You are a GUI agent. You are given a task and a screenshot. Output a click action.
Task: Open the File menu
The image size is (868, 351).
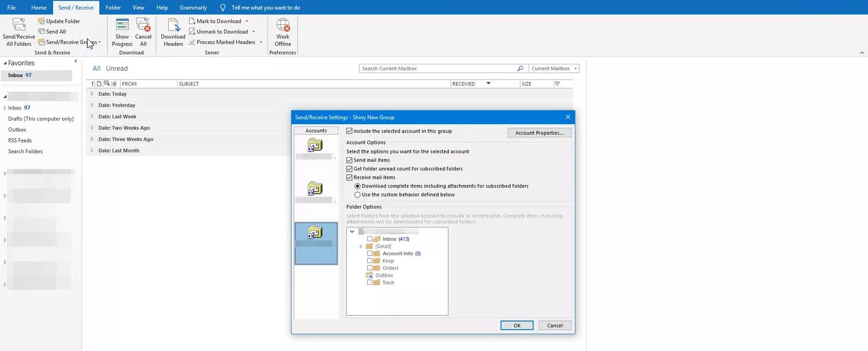click(x=12, y=8)
